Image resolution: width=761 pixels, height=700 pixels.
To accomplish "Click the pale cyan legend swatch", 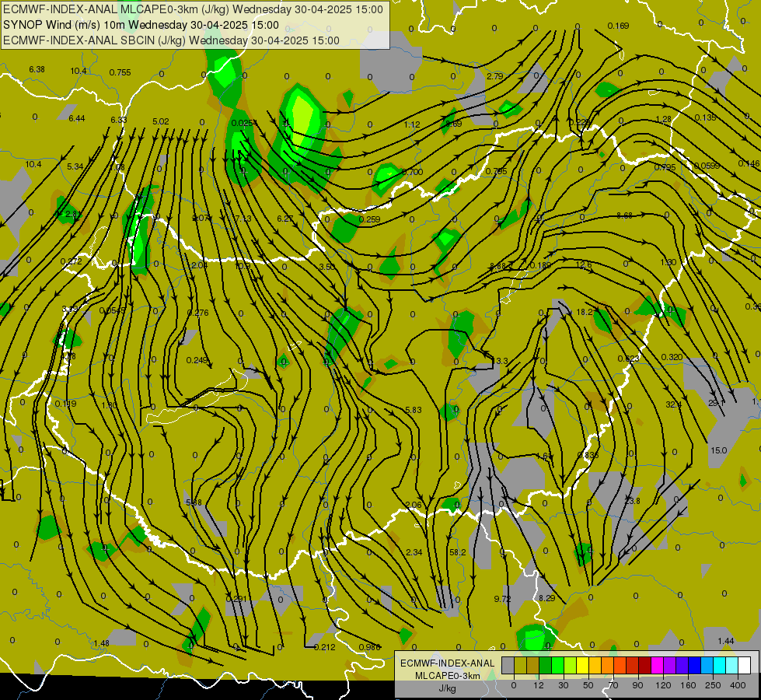I will (x=731, y=665).
